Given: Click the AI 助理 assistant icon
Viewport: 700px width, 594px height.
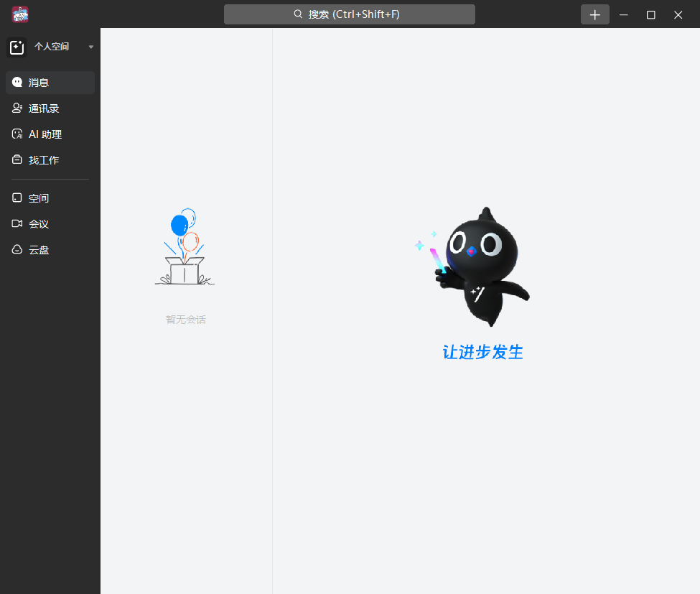Looking at the screenshot, I should (x=17, y=134).
